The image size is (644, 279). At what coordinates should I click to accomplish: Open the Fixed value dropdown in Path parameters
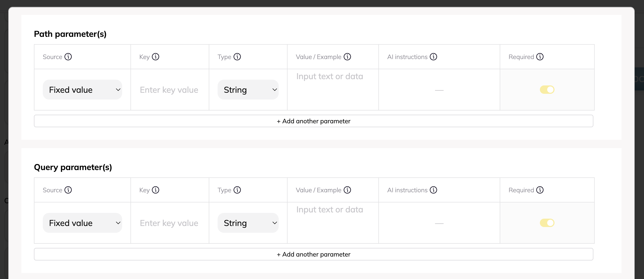82,90
